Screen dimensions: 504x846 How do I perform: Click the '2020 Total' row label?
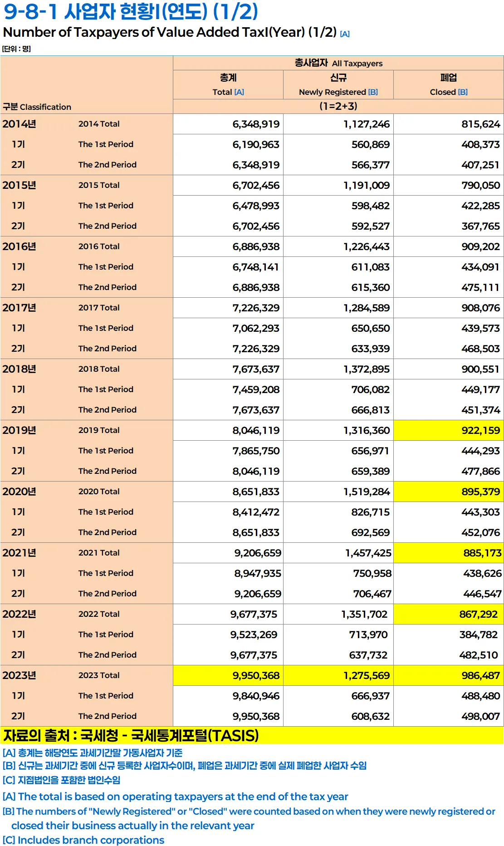point(99,492)
